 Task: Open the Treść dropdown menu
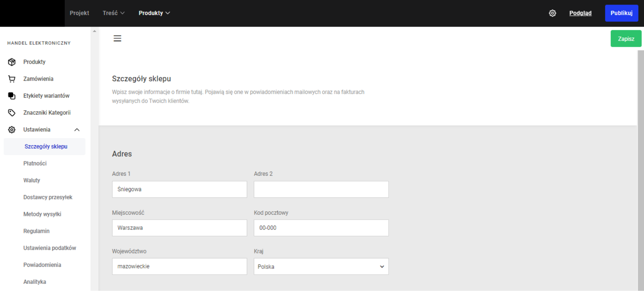[x=113, y=13]
